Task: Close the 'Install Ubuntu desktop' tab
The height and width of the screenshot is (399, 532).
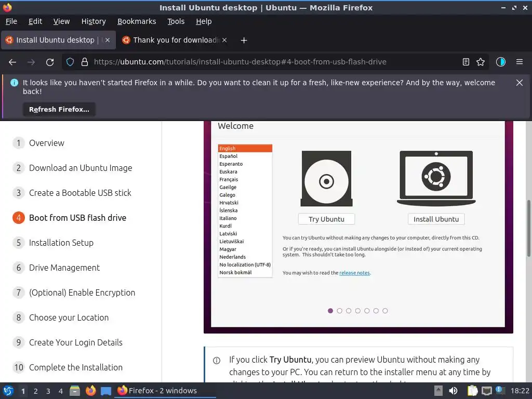Action: (x=107, y=40)
